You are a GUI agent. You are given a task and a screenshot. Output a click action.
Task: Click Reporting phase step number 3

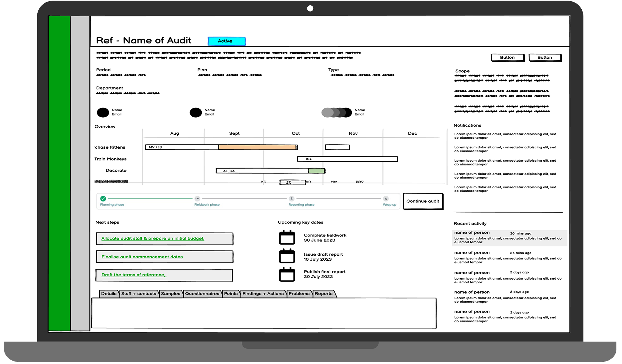pyautogui.click(x=291, y=199)
